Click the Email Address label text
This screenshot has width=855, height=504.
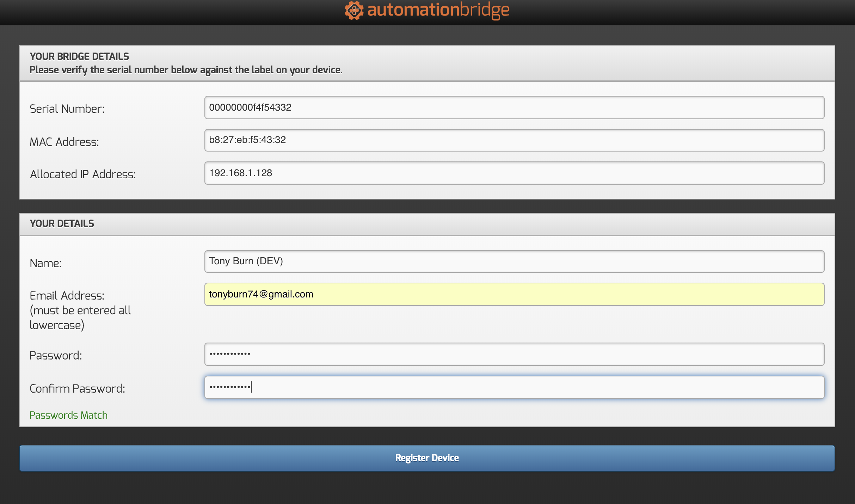click(67, 296)
